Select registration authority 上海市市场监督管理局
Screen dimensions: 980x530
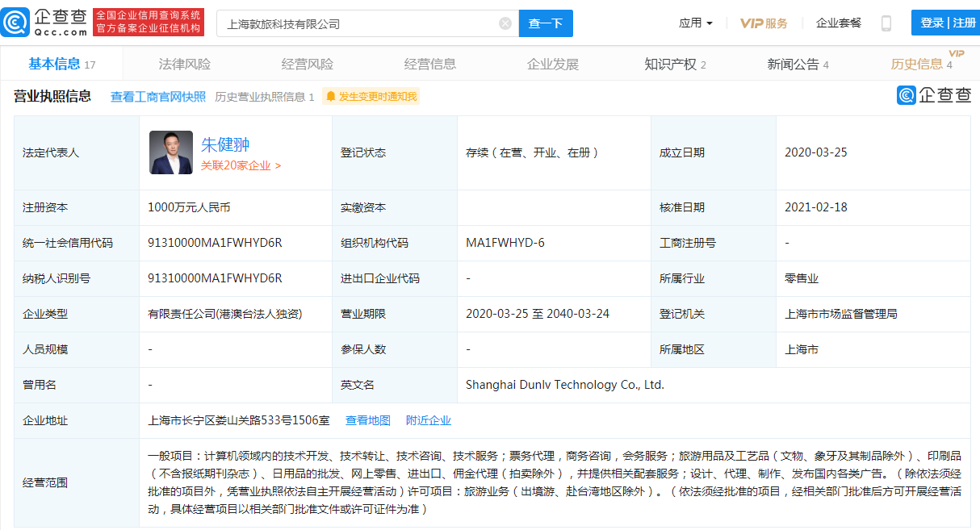[x=841, y=314]
